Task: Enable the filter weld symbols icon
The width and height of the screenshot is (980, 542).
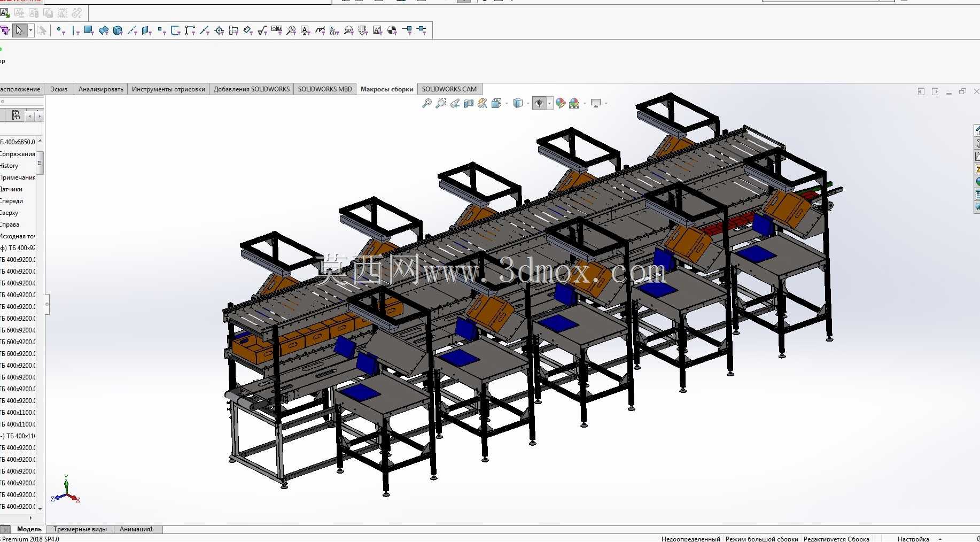Action: 320,30
